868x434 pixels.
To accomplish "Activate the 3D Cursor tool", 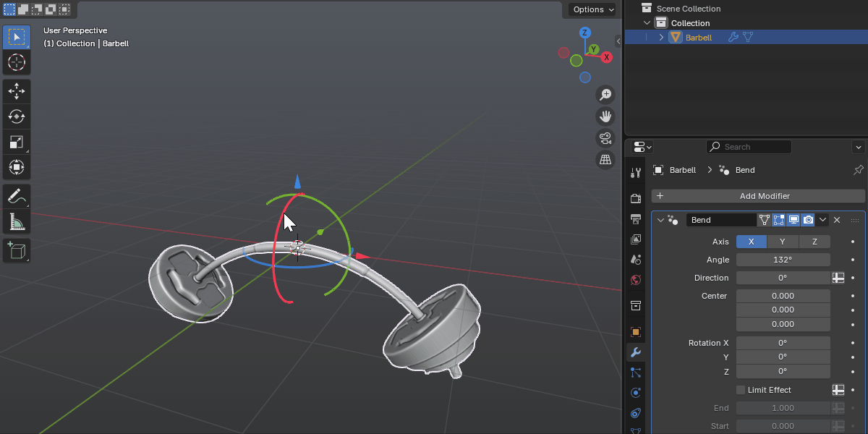I will 16,62.
